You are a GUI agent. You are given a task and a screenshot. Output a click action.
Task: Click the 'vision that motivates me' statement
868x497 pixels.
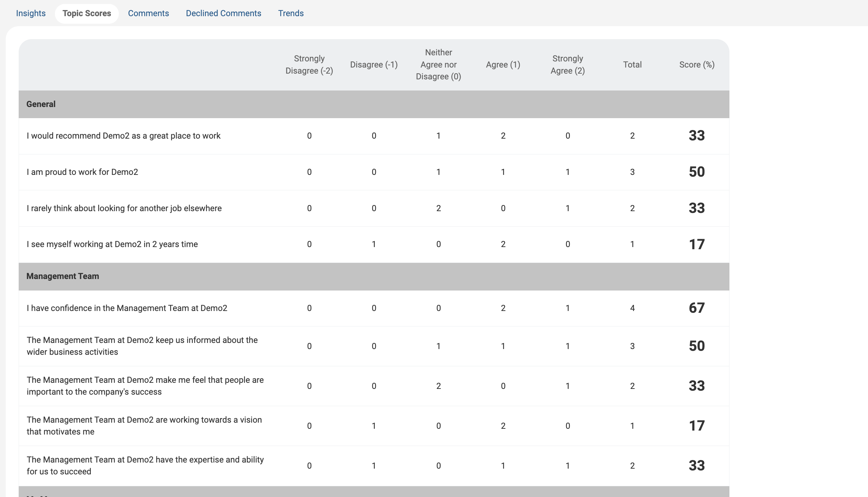point(144,426)
